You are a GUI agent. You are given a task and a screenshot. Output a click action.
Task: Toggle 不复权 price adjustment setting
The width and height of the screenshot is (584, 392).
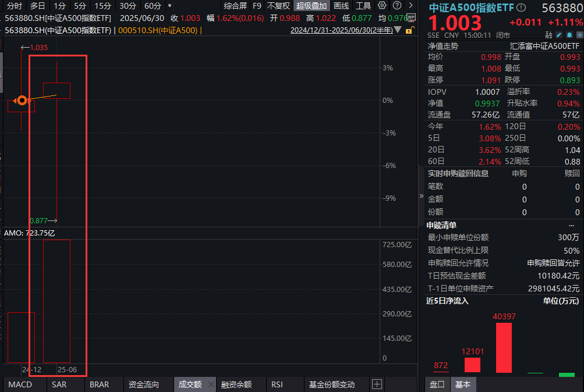pyautogui.click(x=278, y=6)
